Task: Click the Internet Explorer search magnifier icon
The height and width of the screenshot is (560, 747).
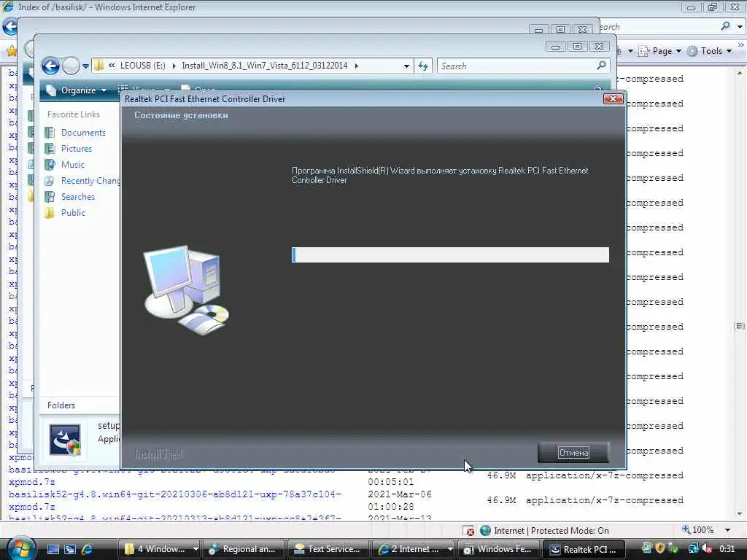Action: pyautogui.click(x=725, y=26)
